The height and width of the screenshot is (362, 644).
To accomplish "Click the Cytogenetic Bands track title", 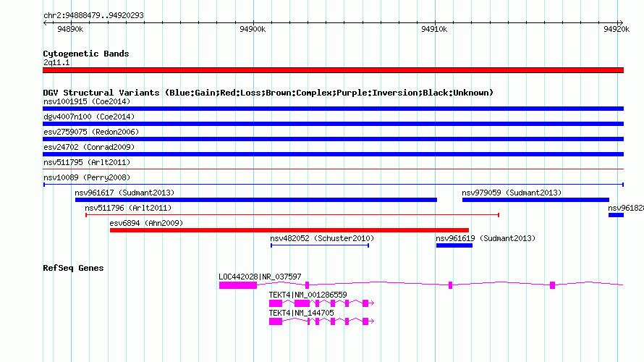I will pos(86,54).
